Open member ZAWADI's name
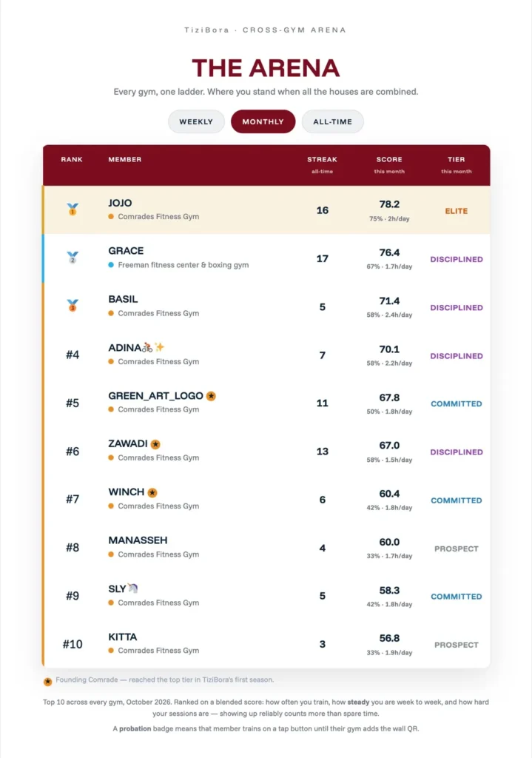532x758 pixels. (x=127, y=444)
